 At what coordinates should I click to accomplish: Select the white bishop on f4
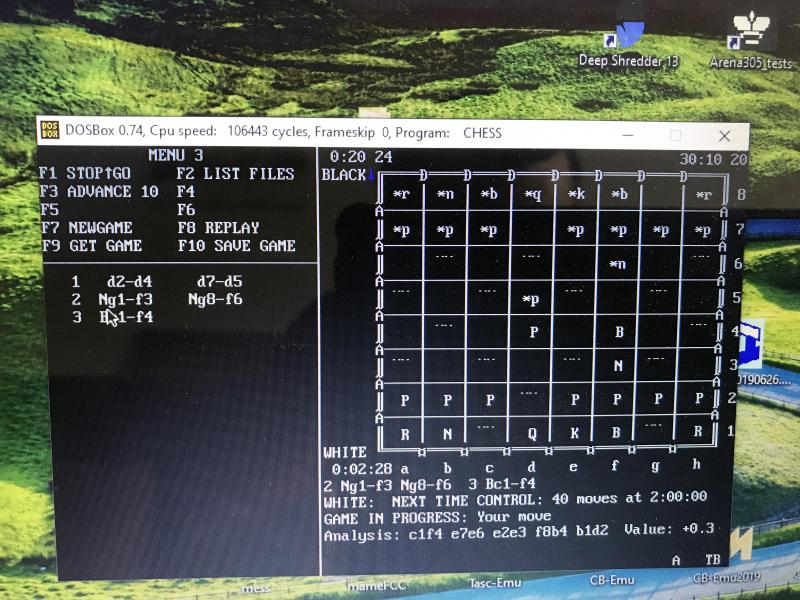coord(619,331)
